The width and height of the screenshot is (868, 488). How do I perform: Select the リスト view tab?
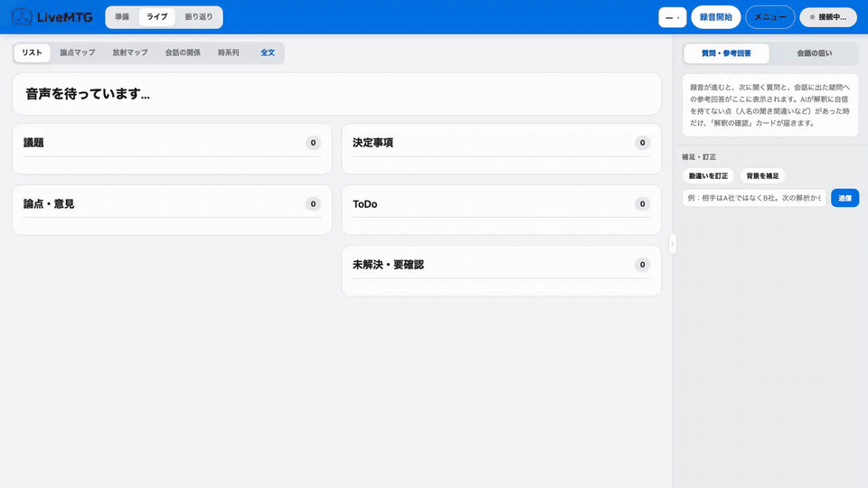click(33, 52)
